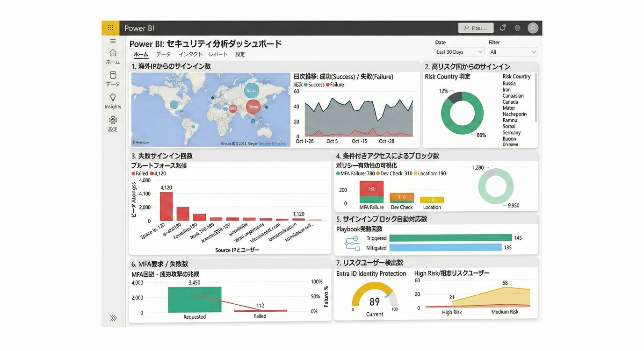Open 設定 gear in the sidebar
644x351 pixels.
click(113, 124)
